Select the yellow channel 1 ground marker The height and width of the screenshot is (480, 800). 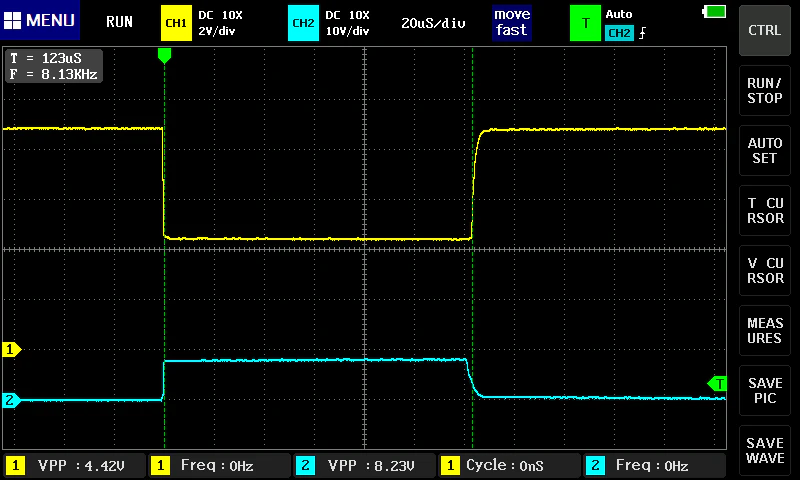11,349
